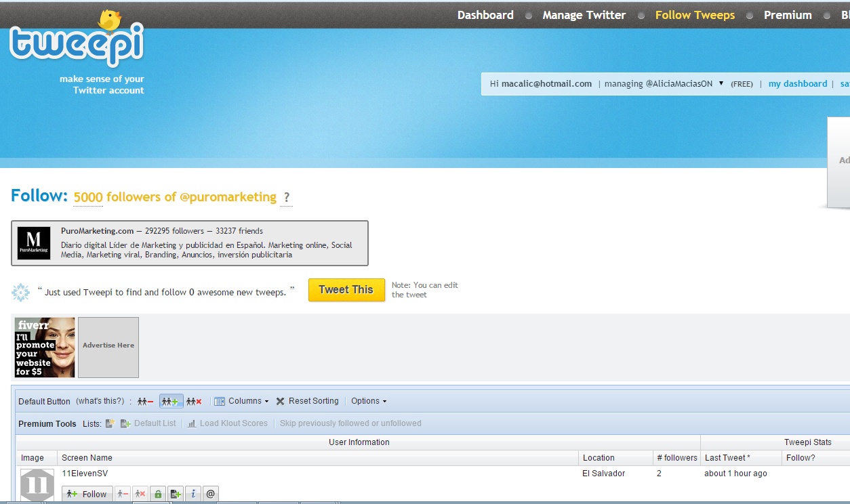
Task: Go to the Dashboard tab
Action: [x=485, y=15]
